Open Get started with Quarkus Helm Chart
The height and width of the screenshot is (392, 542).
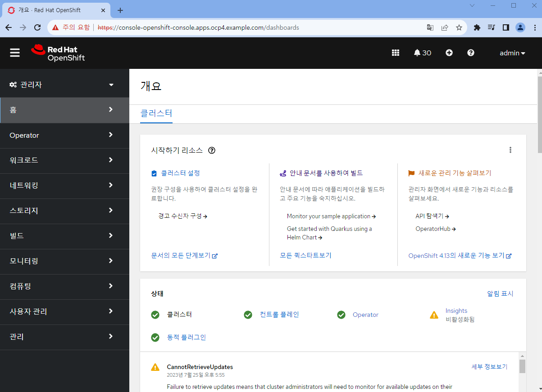tap(329, 233)
